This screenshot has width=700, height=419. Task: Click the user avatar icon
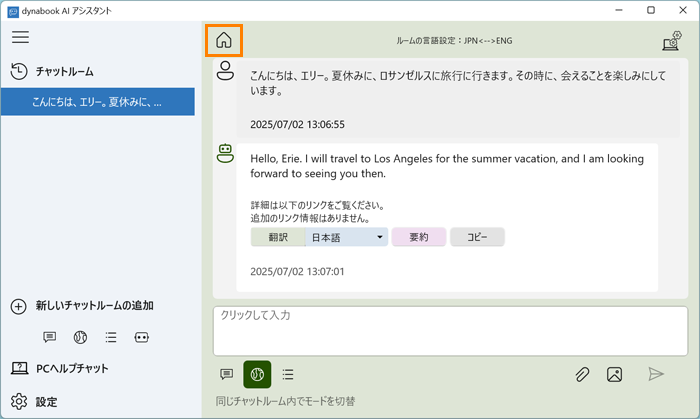click(225, 71)
